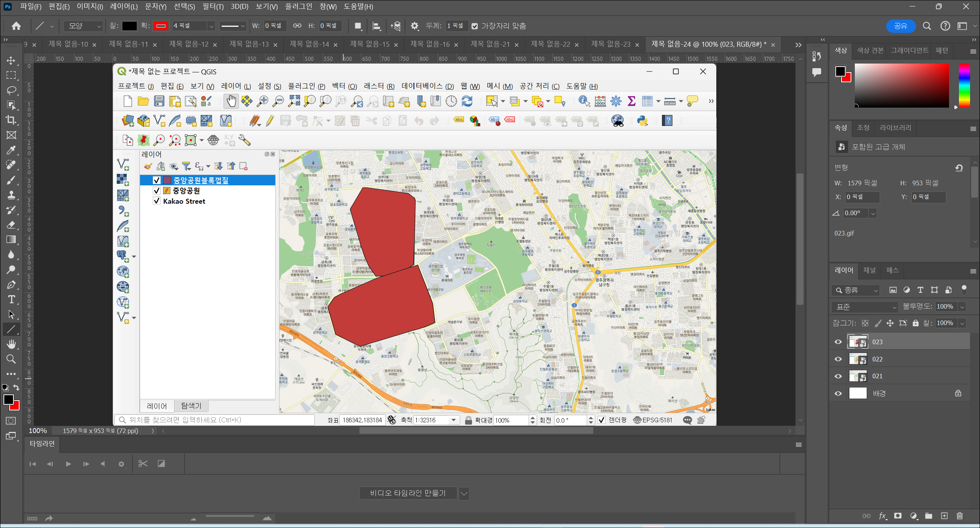Select the Type tool

[11, 299]
